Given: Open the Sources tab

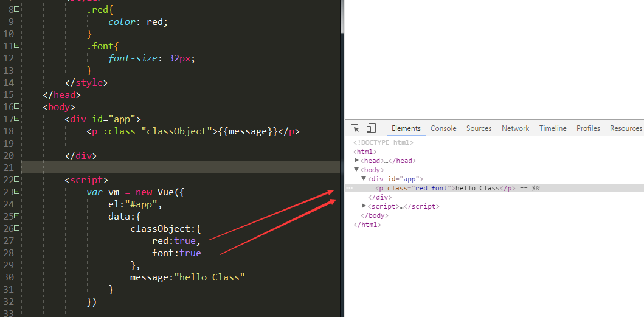Looking at the screenshot, I should [x=479, y=128].
